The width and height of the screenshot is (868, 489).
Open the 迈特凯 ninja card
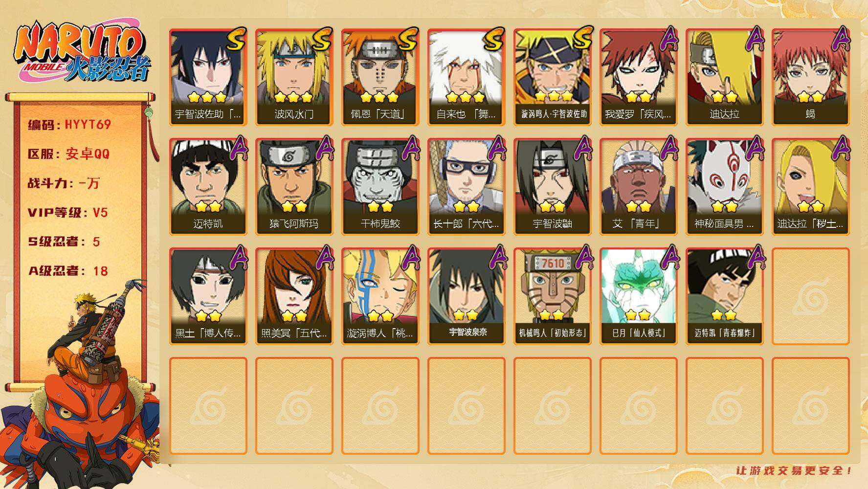tap(208, 186)
